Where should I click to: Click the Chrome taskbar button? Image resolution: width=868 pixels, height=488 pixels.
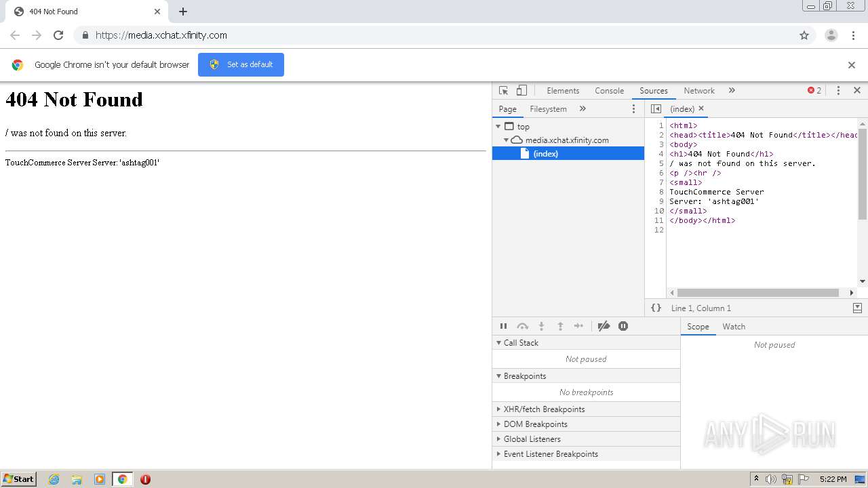click(122, 479)
